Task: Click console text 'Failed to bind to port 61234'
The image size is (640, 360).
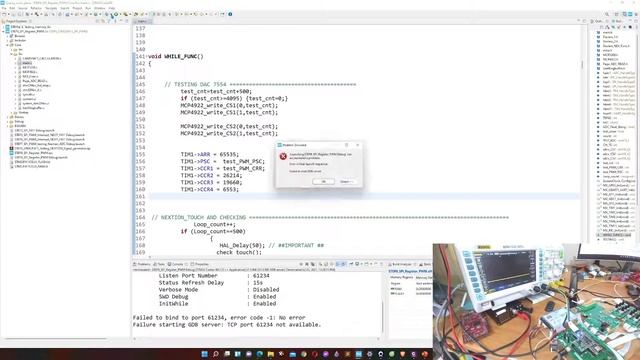Action: point(219,318)
